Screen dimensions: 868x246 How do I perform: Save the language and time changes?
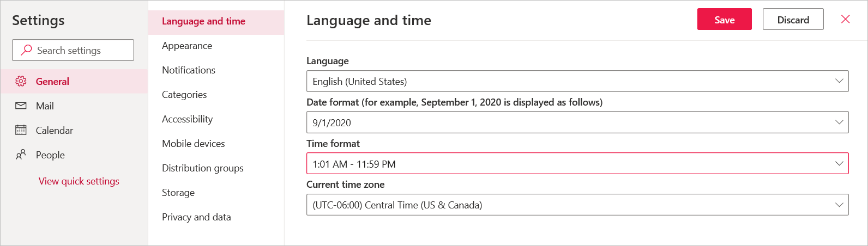pyautogui.click(x=724, y=20)
